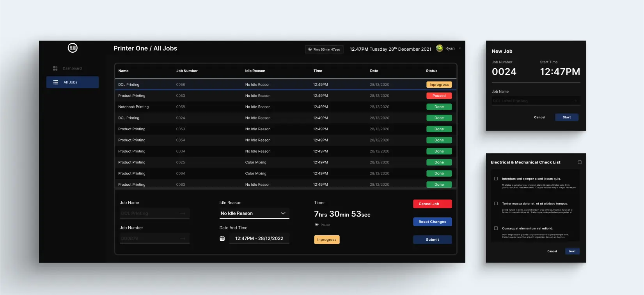Click the Inprogress badge below the timer
The width and height of the screenshot is (644, 295).
327,240
